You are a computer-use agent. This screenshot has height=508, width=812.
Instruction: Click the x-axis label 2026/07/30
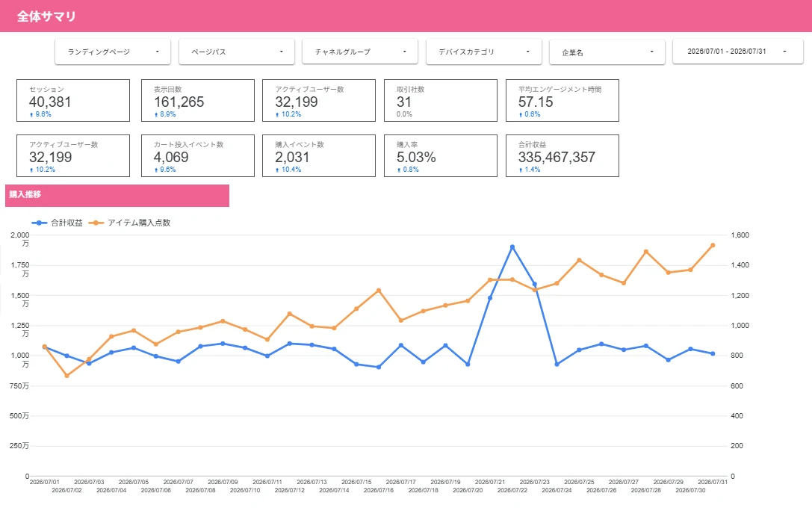point(690,490)
